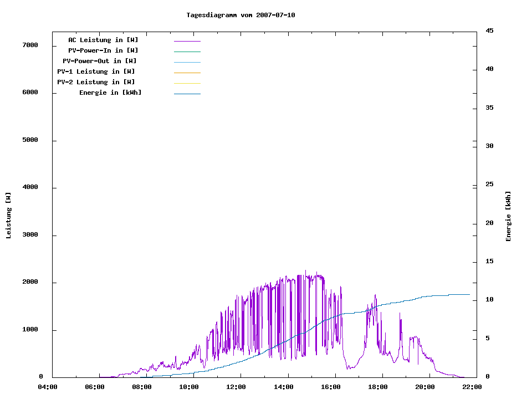Select the 7000 value on the left axis
The image size is (532, 399).
(x=30, y=45)
